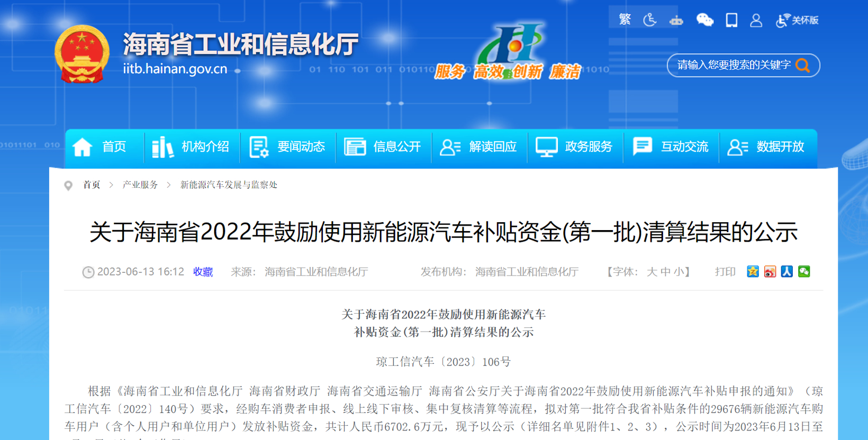Click 新能源汽车发展与监察处 breadcrumb link
Screen dimensions: 868x440
pos(229,185)
